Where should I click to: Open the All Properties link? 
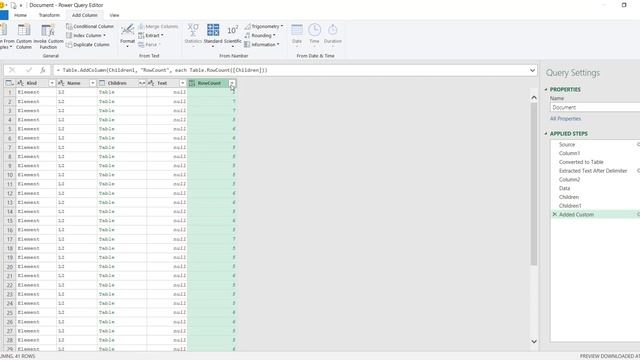(565, 119)
